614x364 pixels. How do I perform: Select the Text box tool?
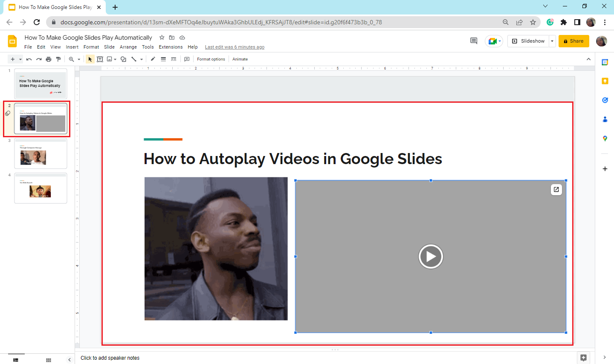pos(100,59)
